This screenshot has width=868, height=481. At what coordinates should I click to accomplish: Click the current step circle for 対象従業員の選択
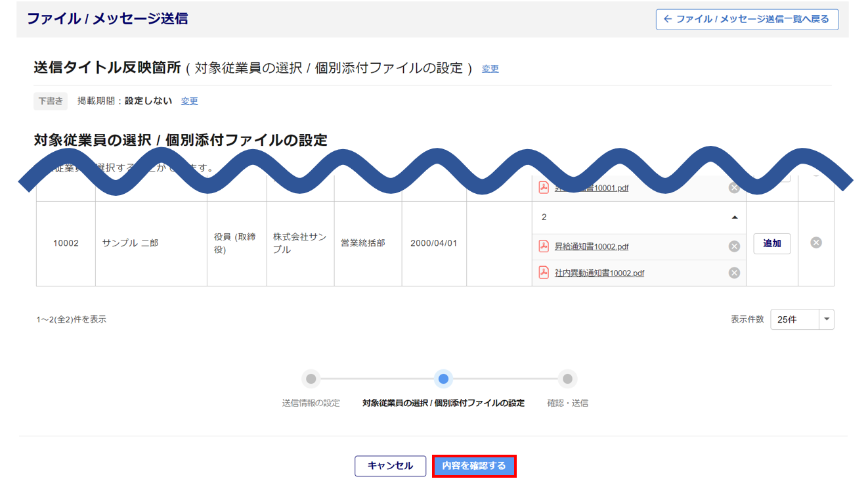pyautogui.click(x=443, y=378)
